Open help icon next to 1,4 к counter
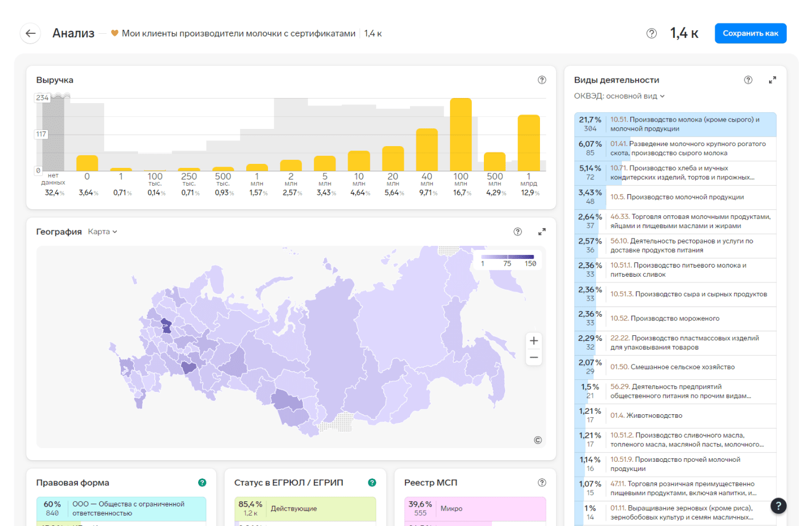The height and width of the screenshot is (526, 812). click(652, 33)
